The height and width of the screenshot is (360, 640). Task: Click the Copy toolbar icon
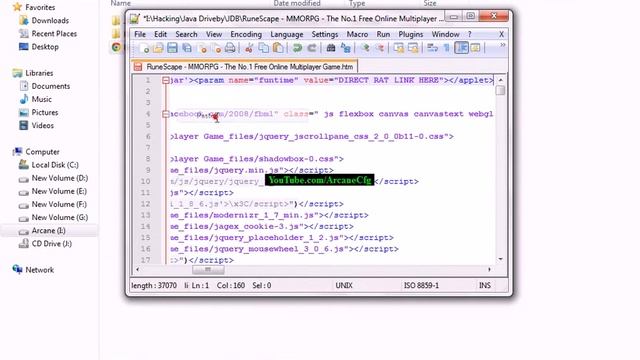click(x=264, y=48)
